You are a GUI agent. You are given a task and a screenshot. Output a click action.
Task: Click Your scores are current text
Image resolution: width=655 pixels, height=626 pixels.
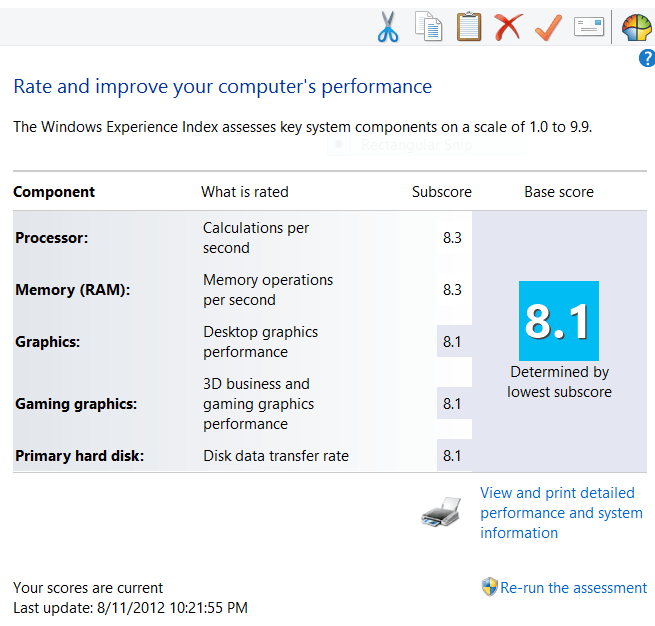[x=88, y=588]
